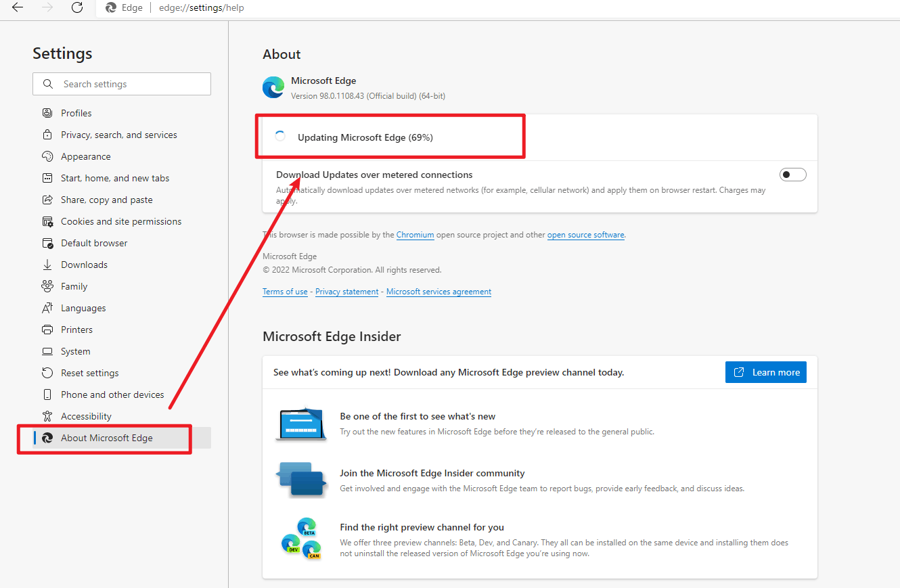Go to Languages settings
The image size is (900, 588).
[x=83, y=308]
